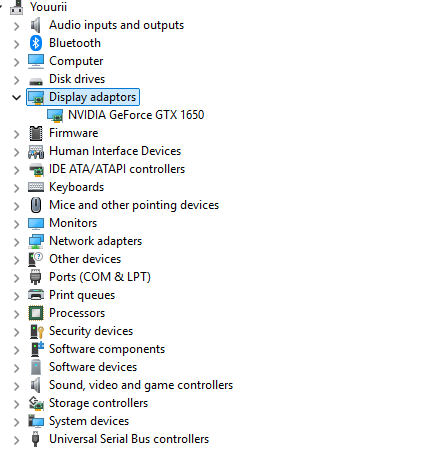Expand the Audio inputs and outputs category
This screenshot has width=440, height=450.
[x=16, y=26]
